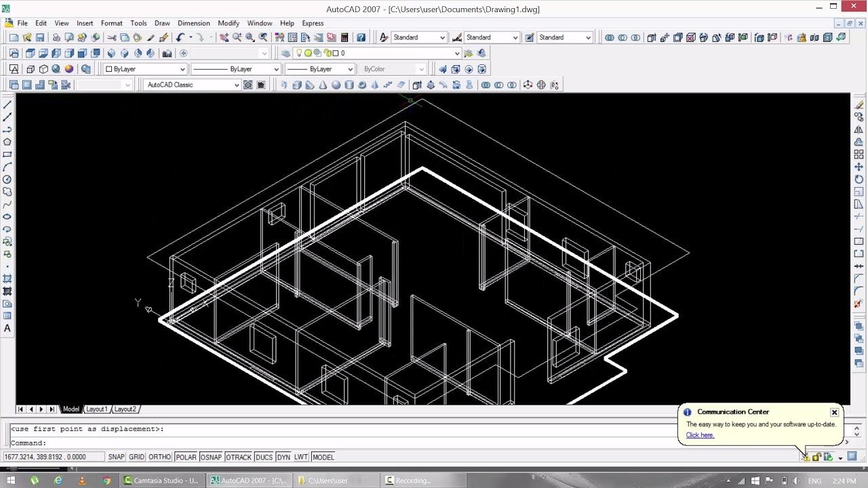This screenshot has width=868, height=488.
Task: Click the Recording taskbar button
Action: pyautogui.click(x=422, y=481)
